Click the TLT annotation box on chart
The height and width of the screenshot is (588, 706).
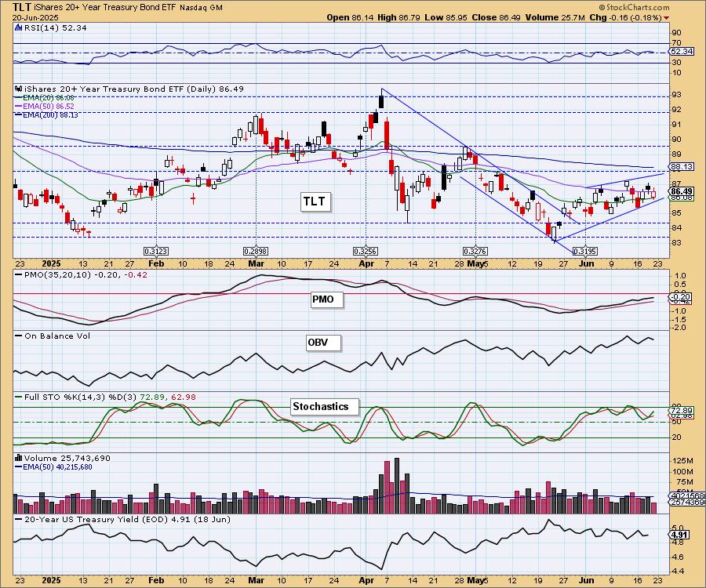pos(315,201)
